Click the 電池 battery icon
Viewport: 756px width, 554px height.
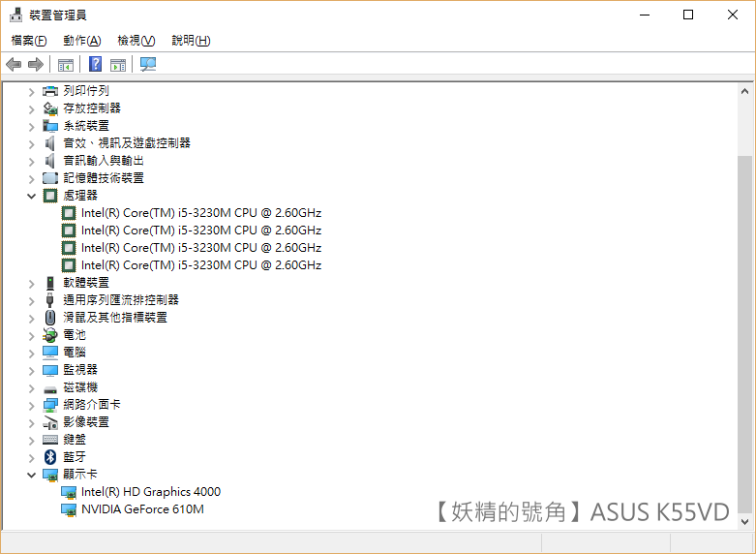tap(50, 335)
